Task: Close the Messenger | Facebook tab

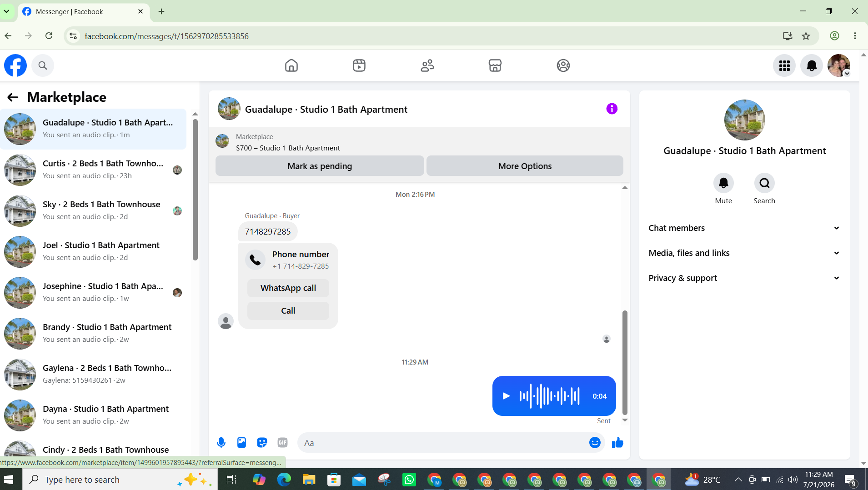Action: pos(140,11)
